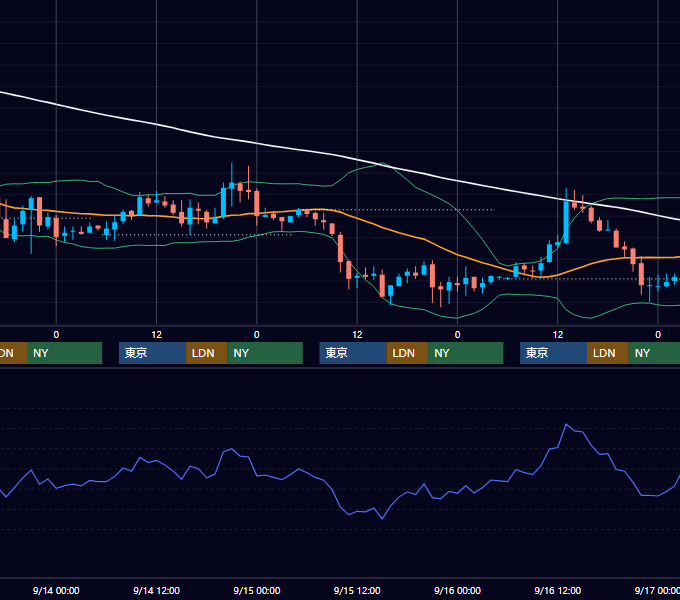Click the 9/14 00:00 date label
680x600 pixels.
point(56,590)
